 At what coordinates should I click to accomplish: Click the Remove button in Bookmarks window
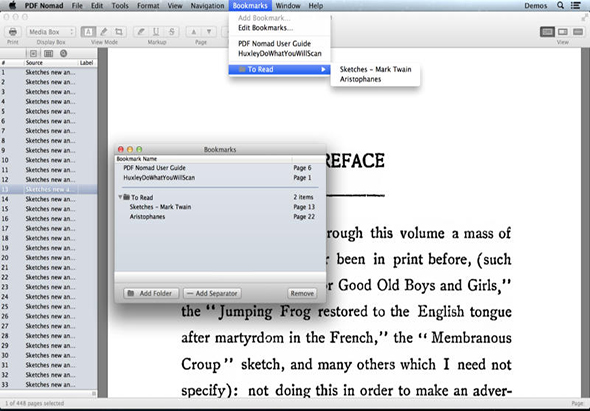click(x=302, y=293)
